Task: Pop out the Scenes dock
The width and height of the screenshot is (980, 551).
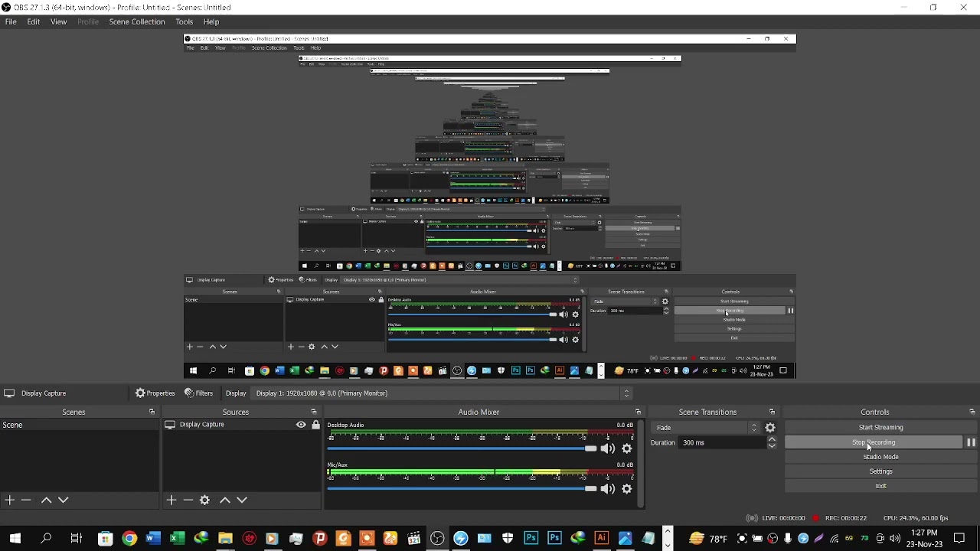Action: click(152, 412)
